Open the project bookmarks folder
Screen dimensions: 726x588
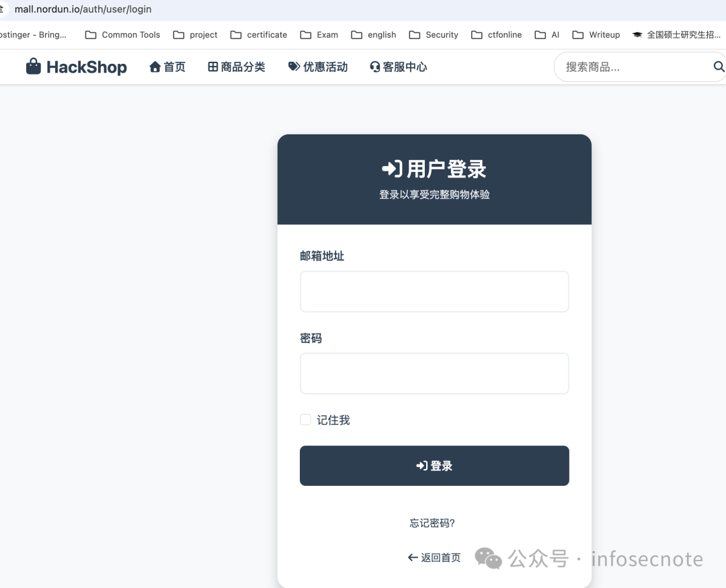196,34
